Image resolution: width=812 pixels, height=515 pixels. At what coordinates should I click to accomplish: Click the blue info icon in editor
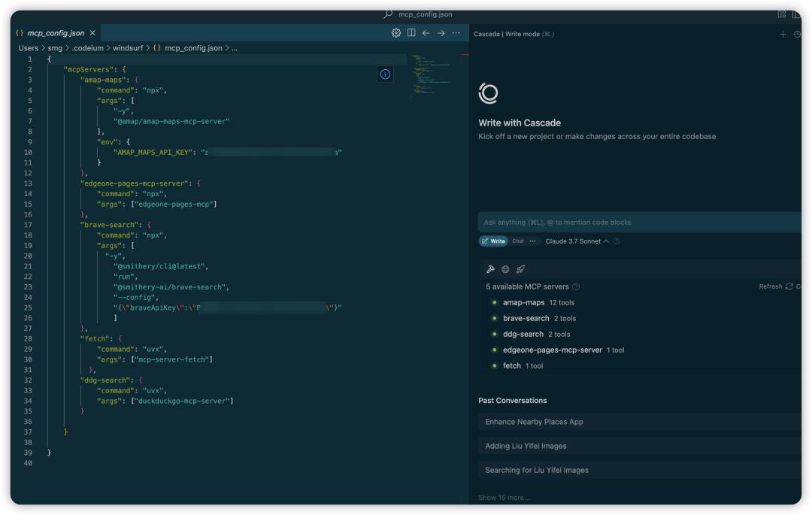click(x=385, y=74)
